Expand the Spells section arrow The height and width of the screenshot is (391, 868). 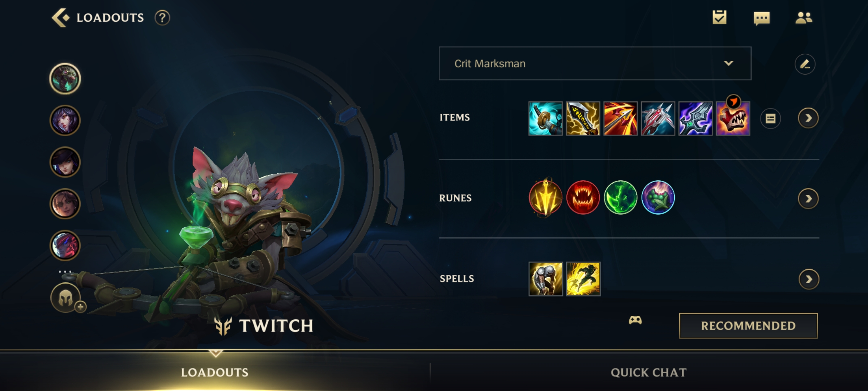(x=809, y=279)
